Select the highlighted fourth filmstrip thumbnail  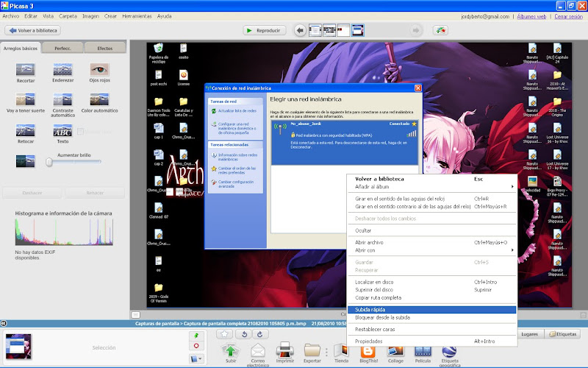(358, 30)
